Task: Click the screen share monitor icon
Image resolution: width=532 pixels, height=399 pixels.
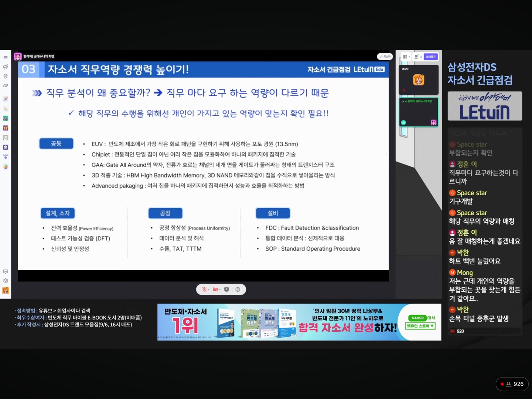Action: tap(226, 290)
